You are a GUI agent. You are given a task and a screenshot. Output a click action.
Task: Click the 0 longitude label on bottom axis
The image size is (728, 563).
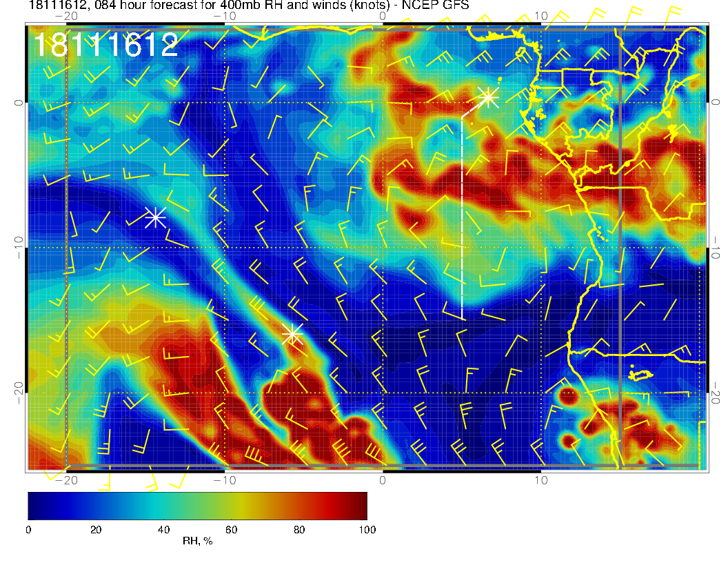coord(383,480)
